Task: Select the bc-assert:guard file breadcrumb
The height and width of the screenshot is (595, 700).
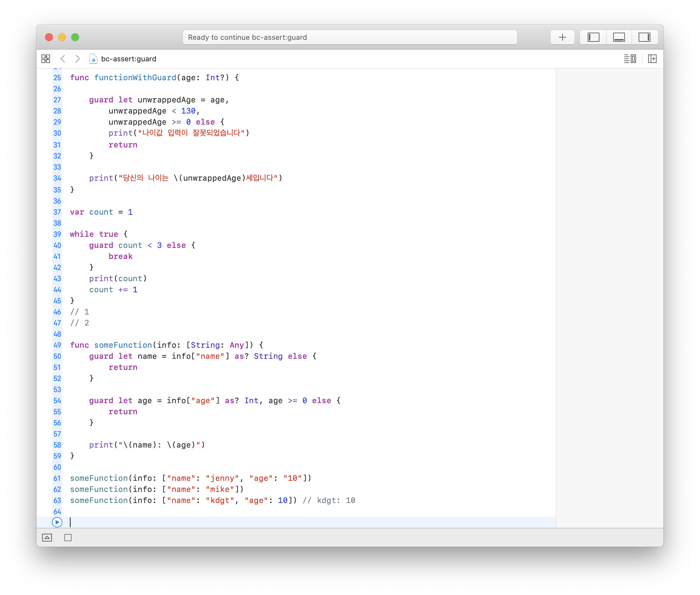Action: (x=129, y=59)
